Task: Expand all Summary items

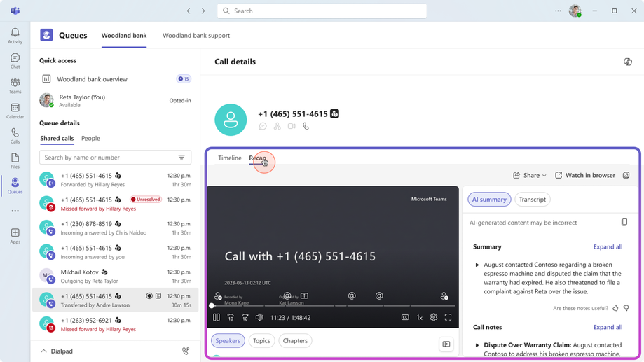Action: [x=608, y=246]
